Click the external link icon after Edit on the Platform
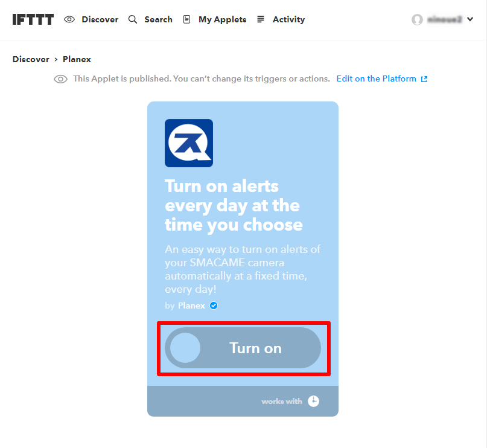 coord(424,79)
